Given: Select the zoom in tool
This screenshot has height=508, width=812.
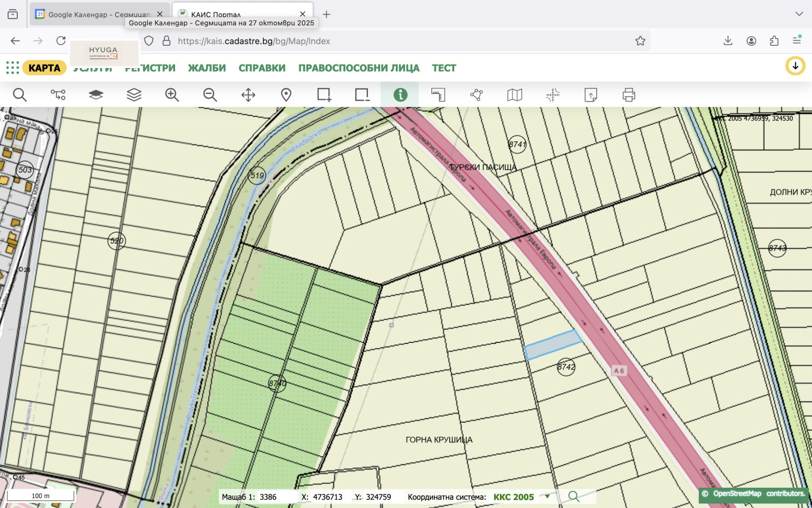Looking at the screenshot, I should coord(172,95).
